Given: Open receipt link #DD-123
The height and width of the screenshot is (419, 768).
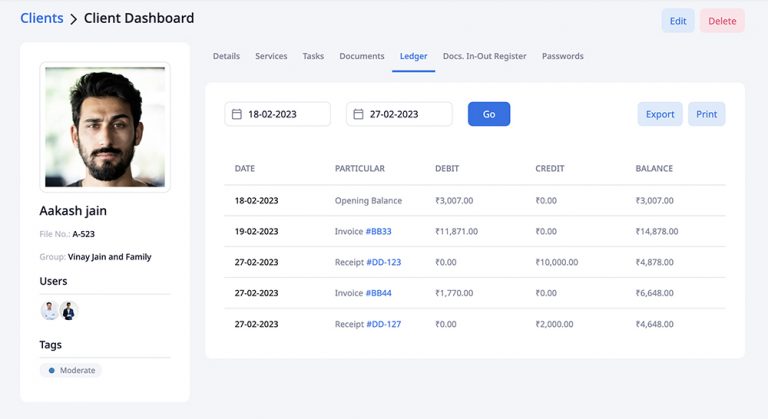Looking at the screenshot, I should coord(383,263).
